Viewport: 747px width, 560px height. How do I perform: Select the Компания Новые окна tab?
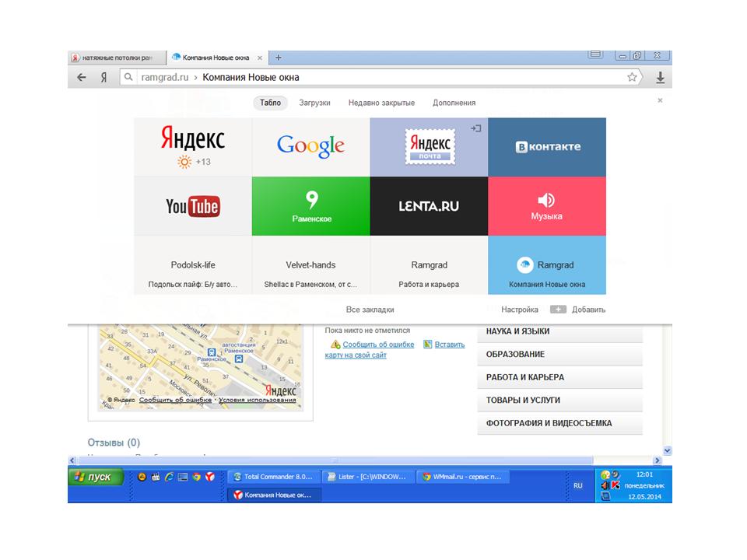216,58
